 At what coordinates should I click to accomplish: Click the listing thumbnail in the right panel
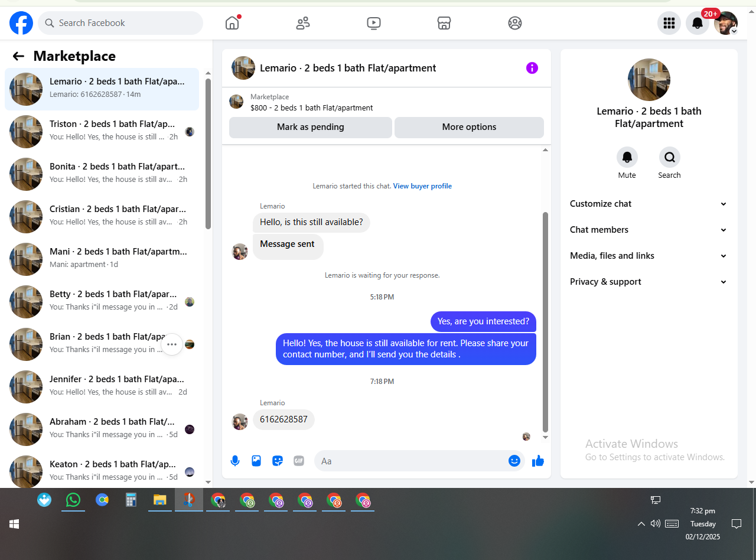649,80
